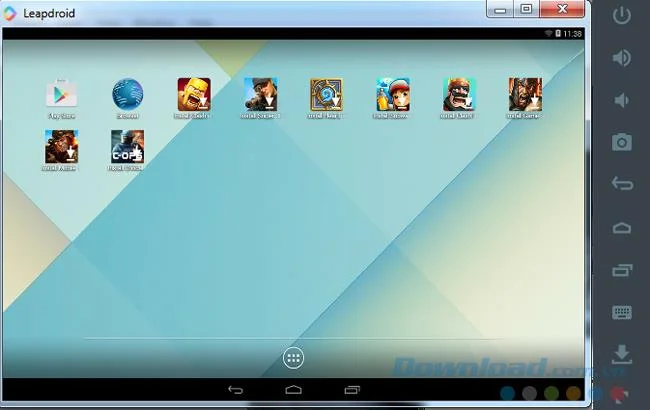Open the sniper game install shortcut
Screen dimensions: 650x410
point(260,95)
